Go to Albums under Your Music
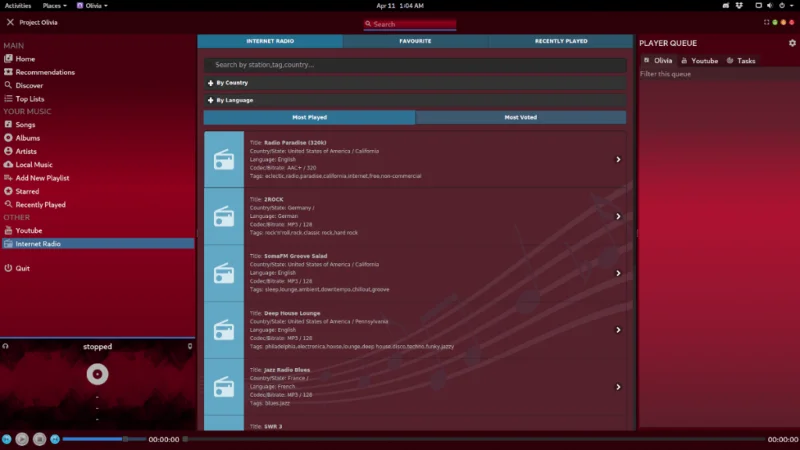The height and width of the screenshot is (450, 800). 22,138
